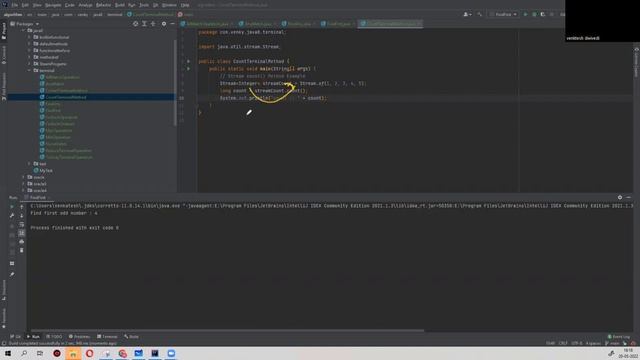Open the Problems tool window
This screenshot has height=360, width=640.
coord(79,337)
